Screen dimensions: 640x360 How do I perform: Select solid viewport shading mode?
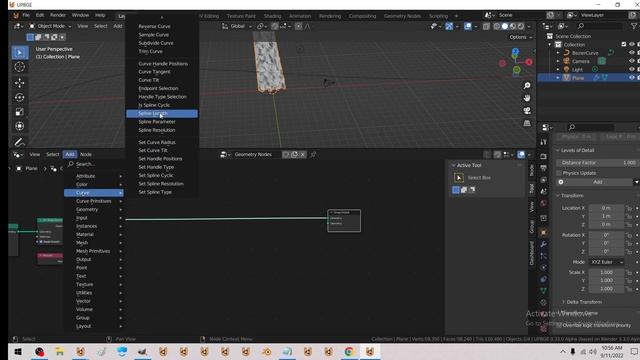[x=504, y=26]
